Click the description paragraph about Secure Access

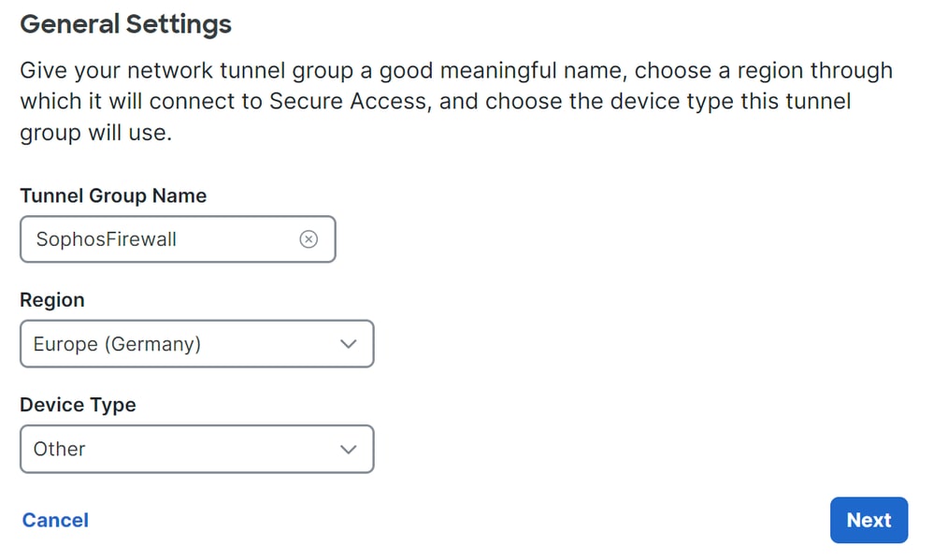[x=456, y=101]
